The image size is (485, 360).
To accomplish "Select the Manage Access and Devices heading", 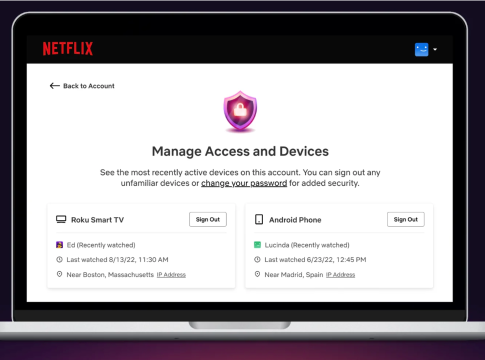I will pos(240,151).
